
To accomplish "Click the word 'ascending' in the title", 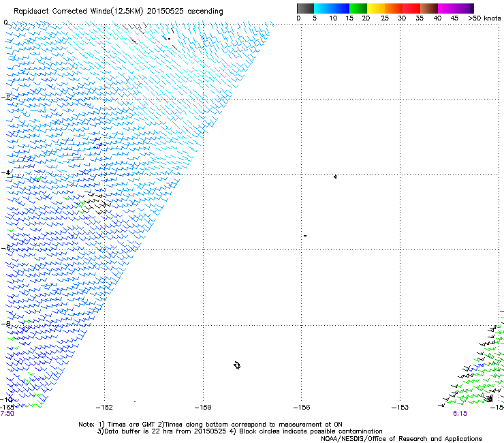I will point(205,12).
